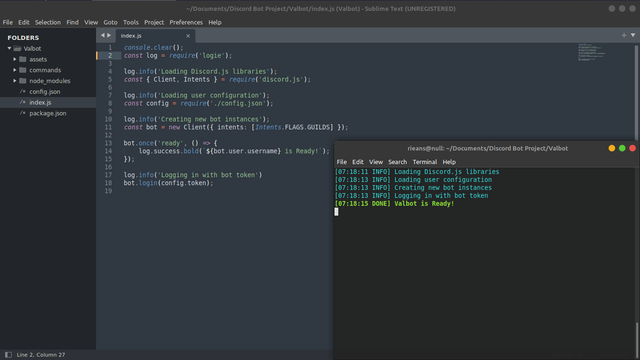Click the config.json file type icon
Viewport: 640px width, 360px height.
tap(23, 92)
